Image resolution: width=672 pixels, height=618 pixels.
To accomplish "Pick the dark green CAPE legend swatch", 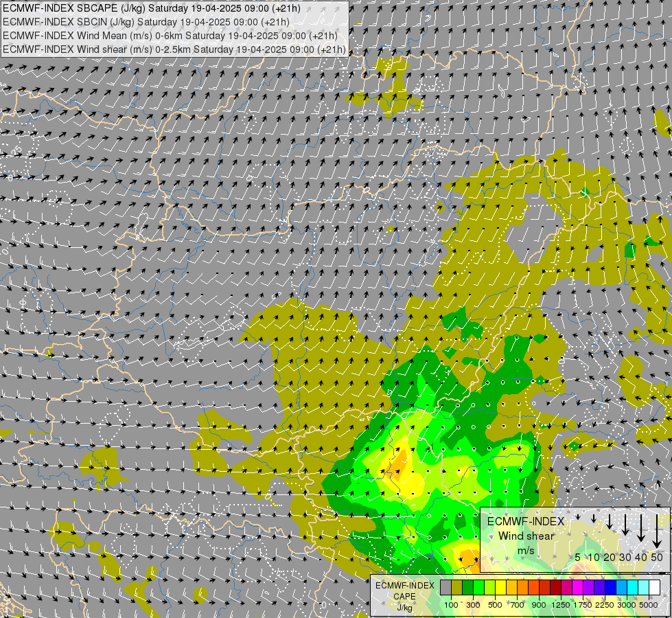I will coord(468,588).
